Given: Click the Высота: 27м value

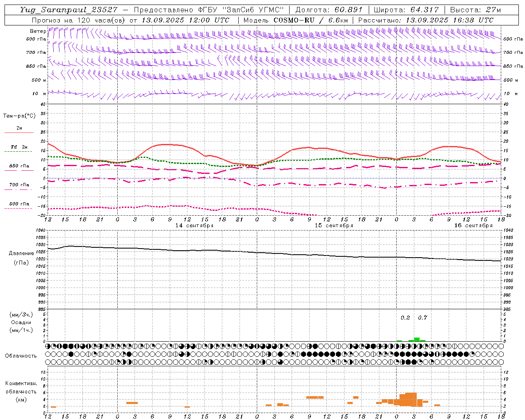Looking at the screenshot, I should click(475, 10).
